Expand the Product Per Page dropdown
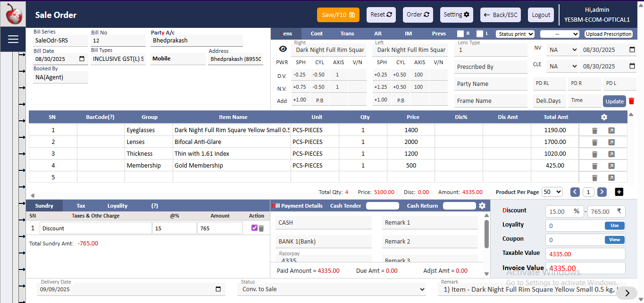This screenshot has height=303, width=644. (552, 192)
